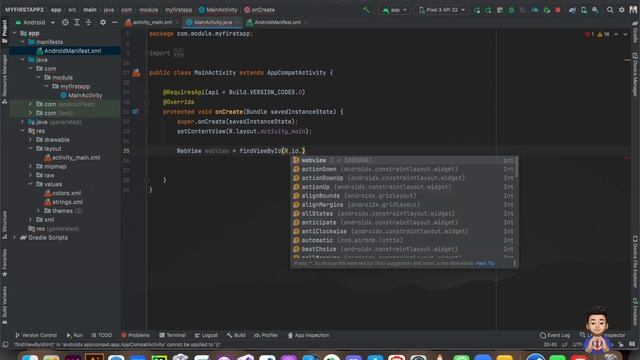Click Select Opened File target icon

(65, 22)
